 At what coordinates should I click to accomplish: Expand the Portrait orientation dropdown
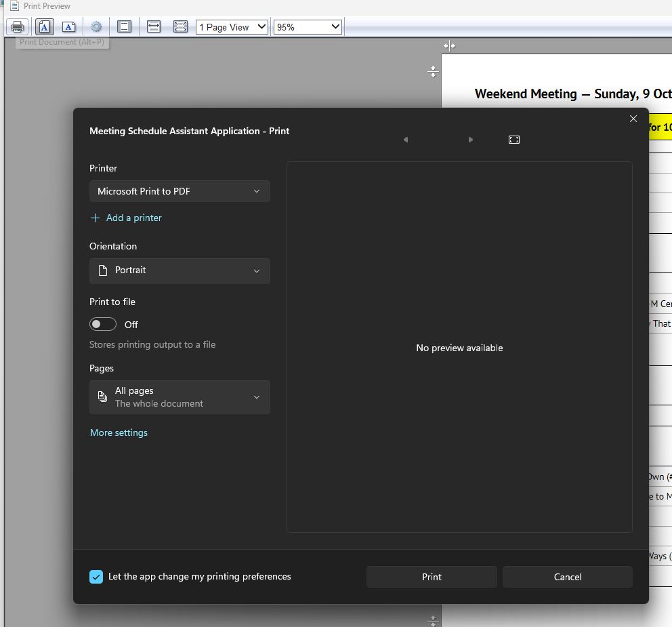pos(180,270)
